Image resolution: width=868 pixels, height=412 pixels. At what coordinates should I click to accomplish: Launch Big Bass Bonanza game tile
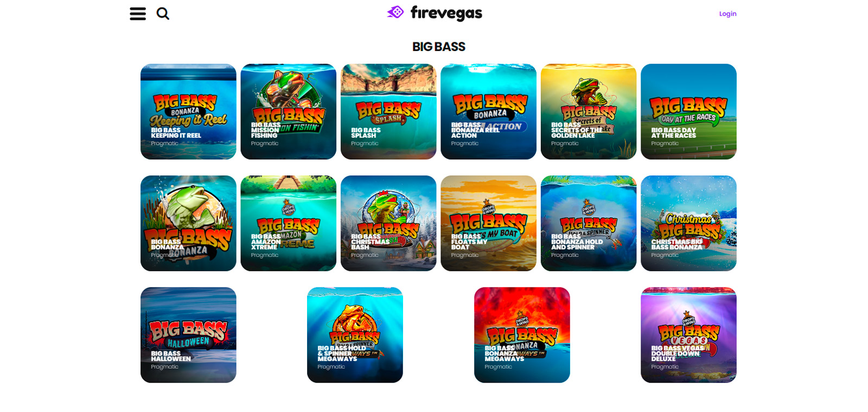[188, 223]
